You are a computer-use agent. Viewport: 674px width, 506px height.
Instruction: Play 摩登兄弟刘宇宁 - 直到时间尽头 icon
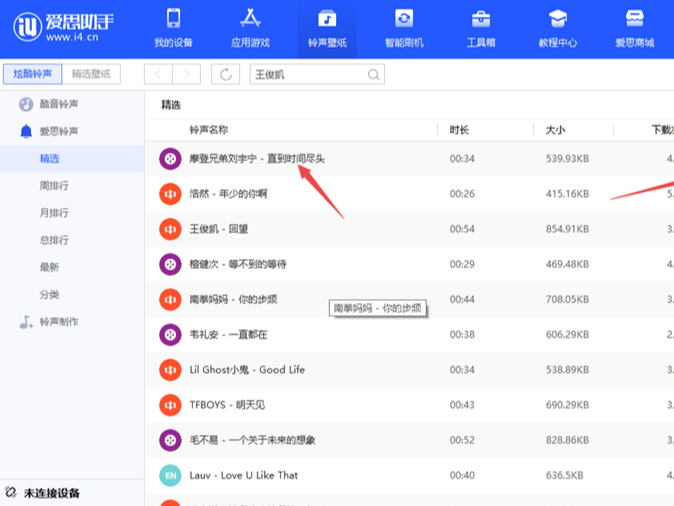tap(170, 159)
